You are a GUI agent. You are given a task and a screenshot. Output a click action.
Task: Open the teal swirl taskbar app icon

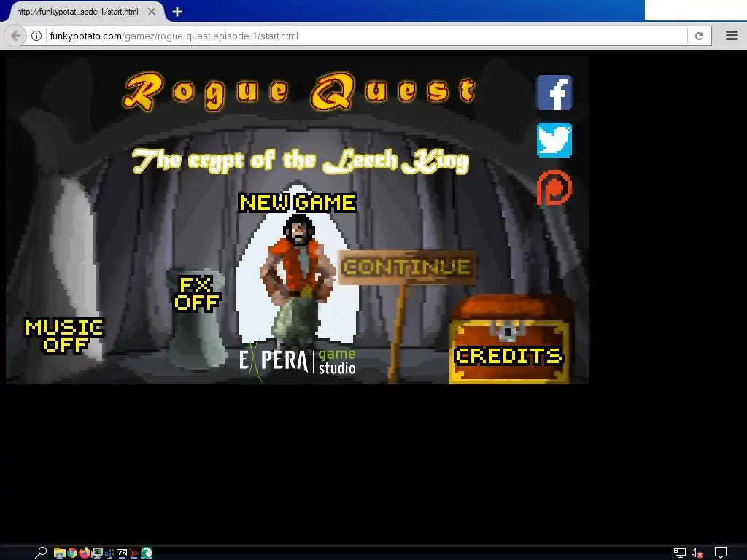[x=147, y=553]
